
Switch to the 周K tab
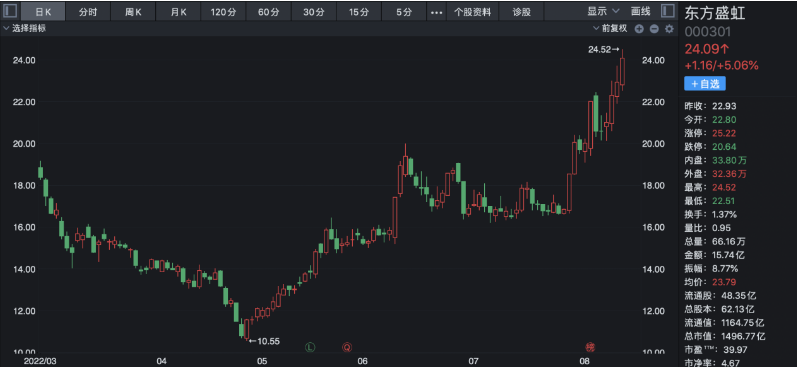(x=133, y=12)
